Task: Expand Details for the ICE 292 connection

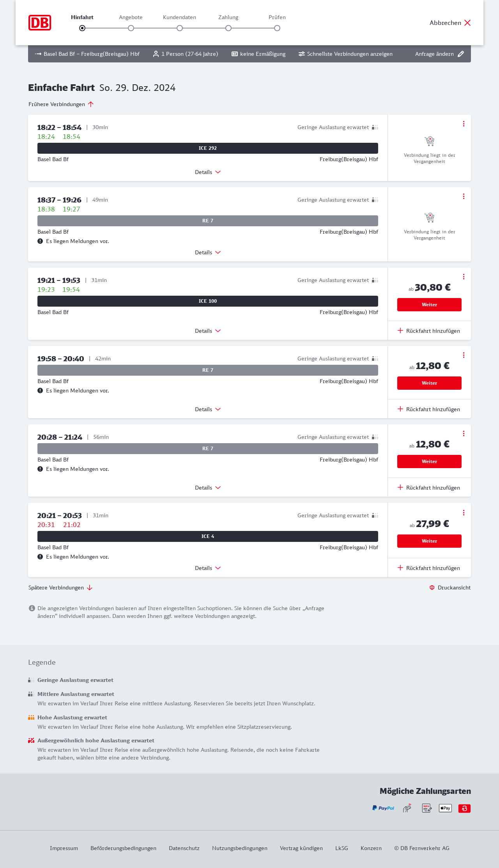Action: click(208, 172)
